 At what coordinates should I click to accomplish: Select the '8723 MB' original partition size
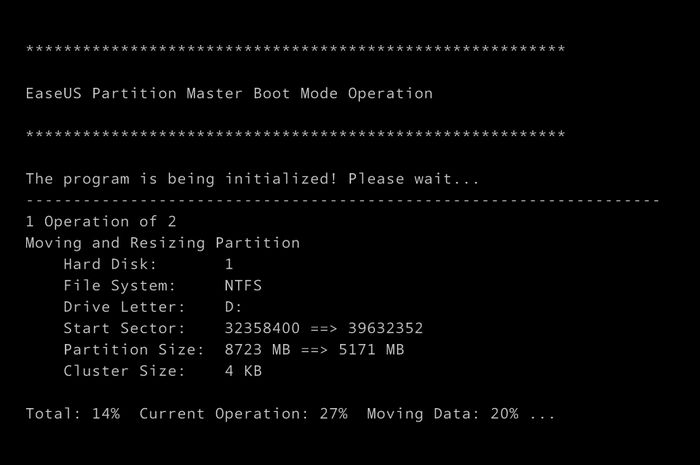point(258,350)
